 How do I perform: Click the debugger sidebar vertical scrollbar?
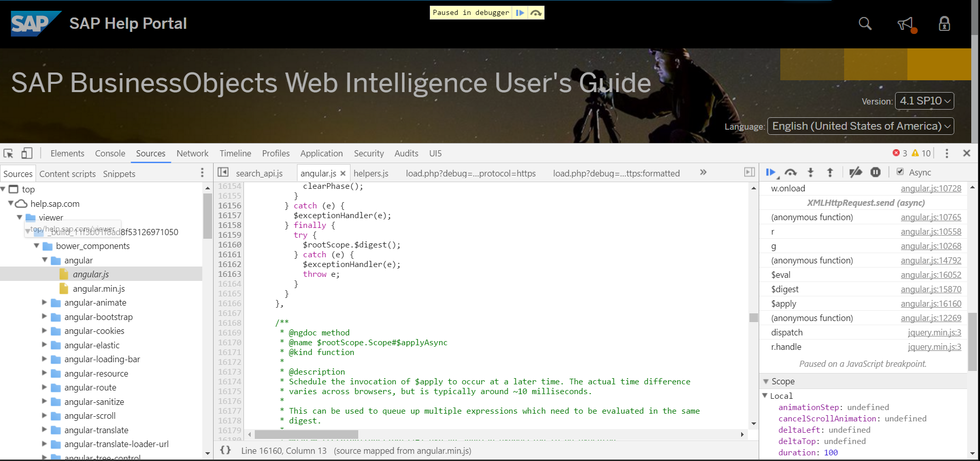tap(972, 341)
